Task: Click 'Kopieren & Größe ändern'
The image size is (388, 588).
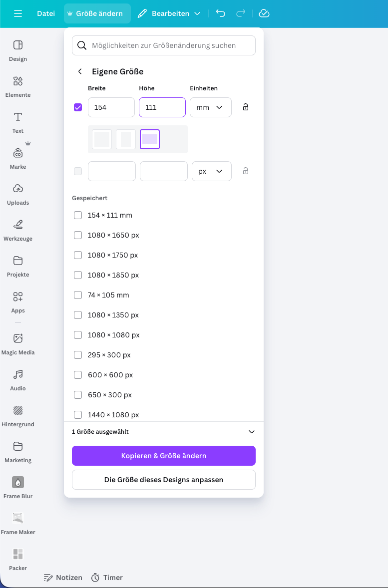Action: point(163,456)
